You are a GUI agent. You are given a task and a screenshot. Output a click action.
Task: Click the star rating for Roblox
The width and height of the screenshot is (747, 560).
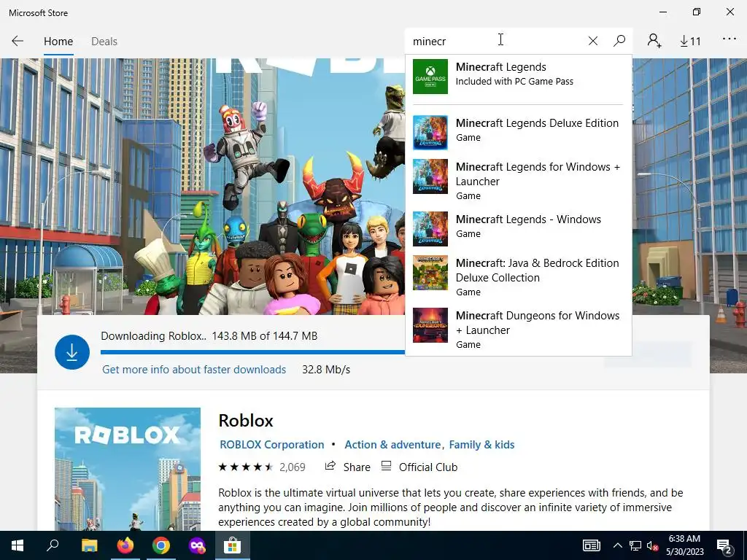point(245,467)
